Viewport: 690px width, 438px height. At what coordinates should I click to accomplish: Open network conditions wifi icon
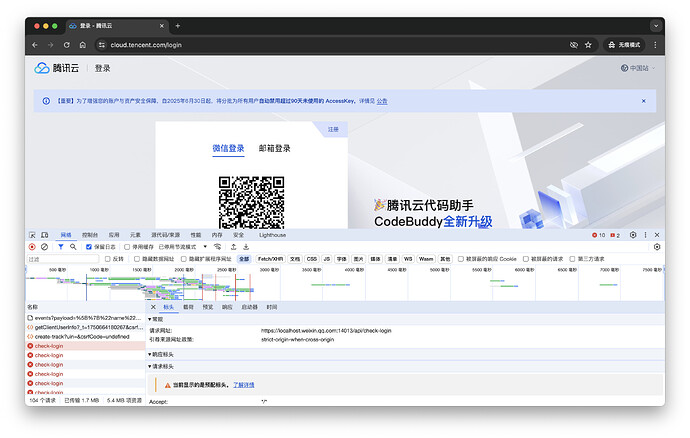[x=217, y=247]
